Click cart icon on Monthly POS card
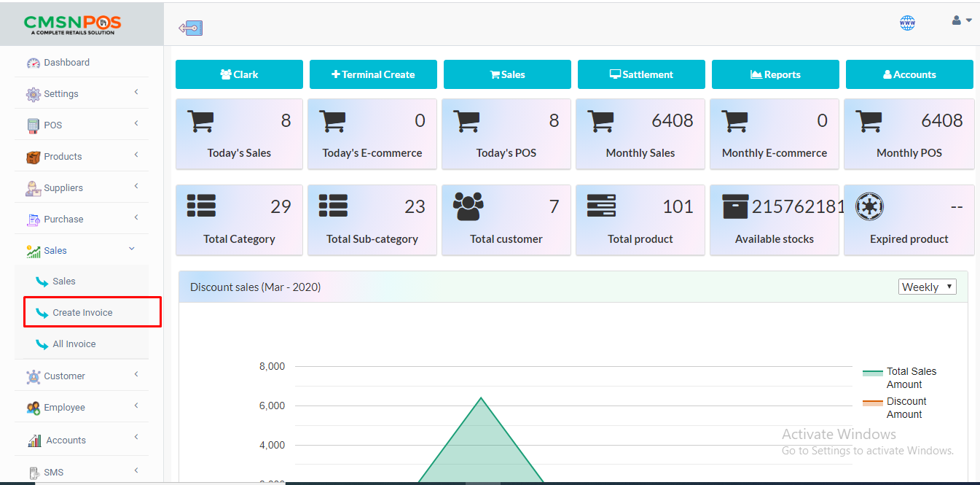The width and height of the screenshot is (980, 485). 869,121
